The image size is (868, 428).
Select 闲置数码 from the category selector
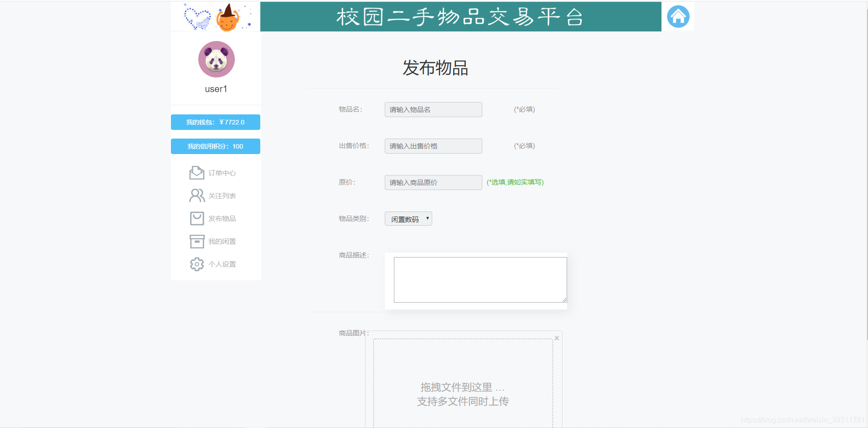coord(403,218)
